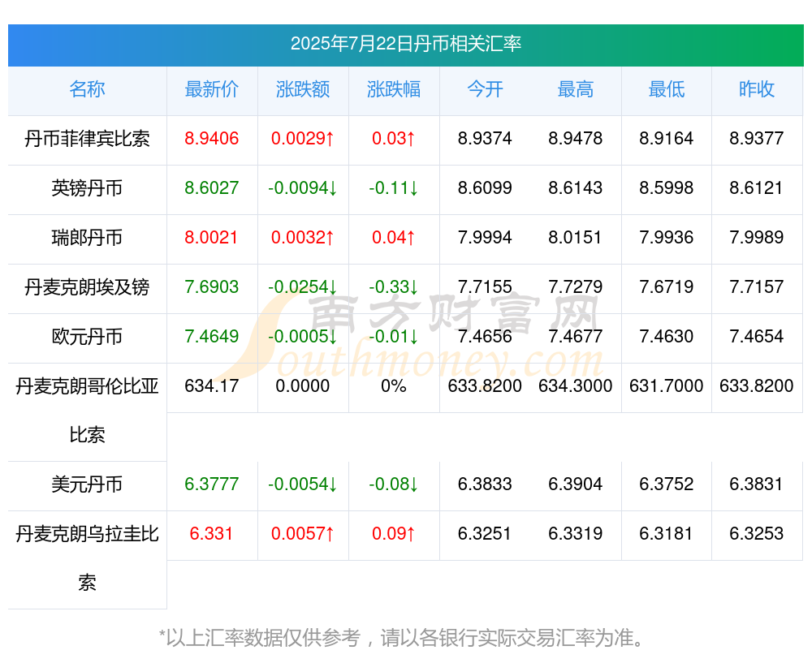This screenshot has width=812, height=663.
Task: Click latest price 6.3777
Action: 211,484
